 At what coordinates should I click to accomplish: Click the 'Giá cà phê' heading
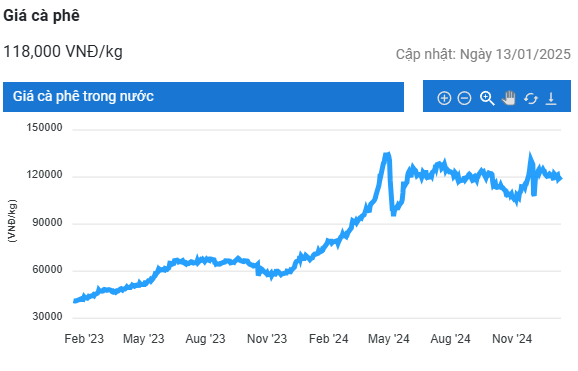[x=41, y=15]
